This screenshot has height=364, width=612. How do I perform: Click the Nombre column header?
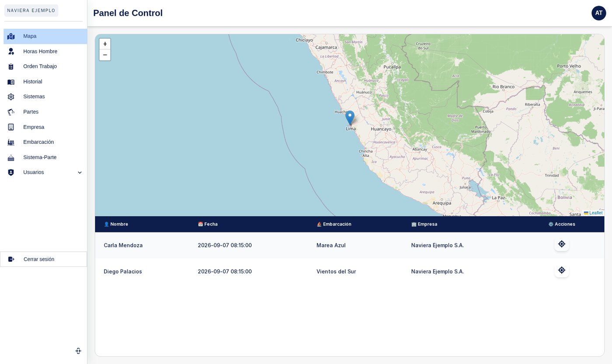pos(116,224)
